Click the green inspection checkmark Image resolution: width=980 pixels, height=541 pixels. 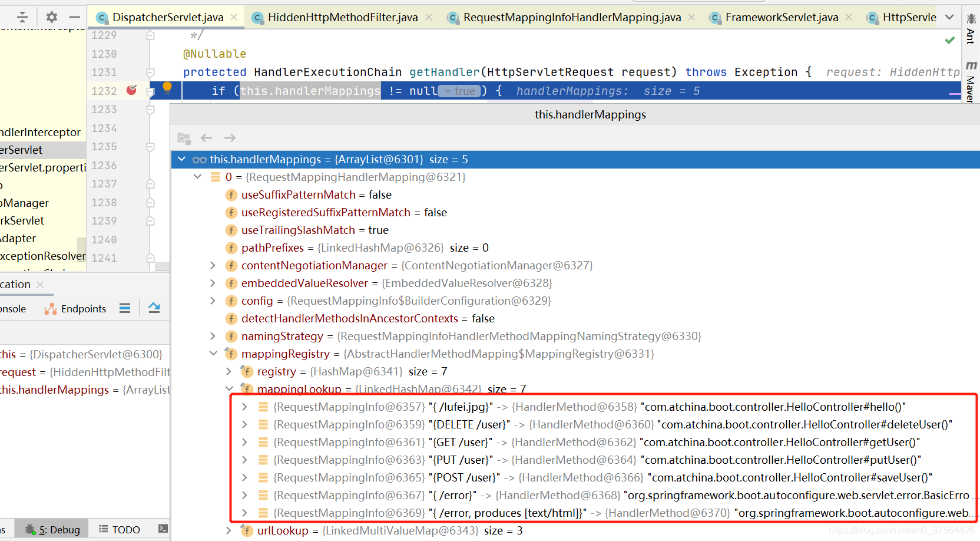[x=949, y=40]
